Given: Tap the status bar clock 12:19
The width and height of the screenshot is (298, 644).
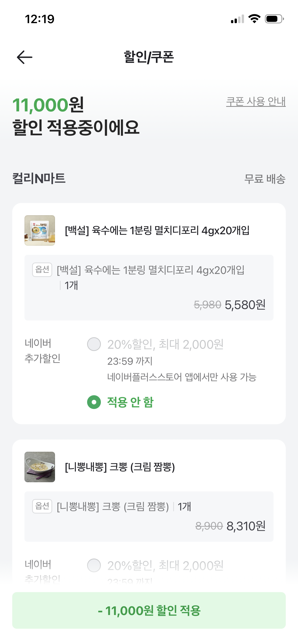Looking at the screenshot, I should click(x=40, y=19).
